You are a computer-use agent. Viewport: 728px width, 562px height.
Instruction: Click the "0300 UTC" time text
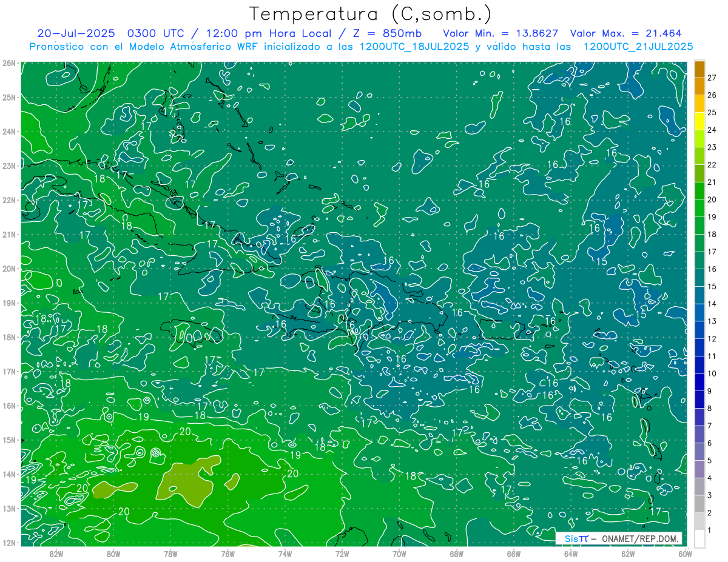click(156, 33)
